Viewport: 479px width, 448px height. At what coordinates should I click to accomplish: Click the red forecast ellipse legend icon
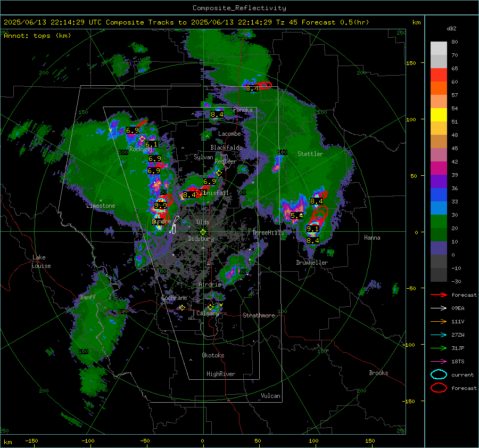click(439, 388)
